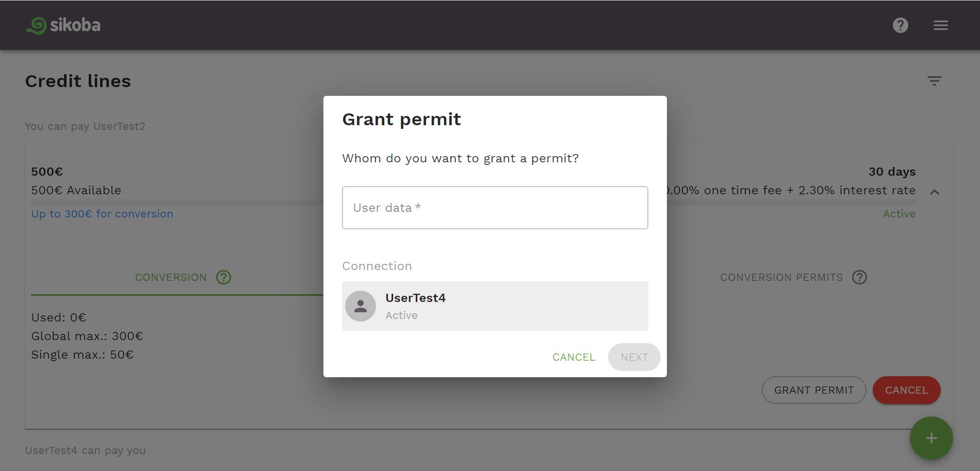The image size is (980, 471).
Task: Click the green plus add button
Action: tap(931, 438)
